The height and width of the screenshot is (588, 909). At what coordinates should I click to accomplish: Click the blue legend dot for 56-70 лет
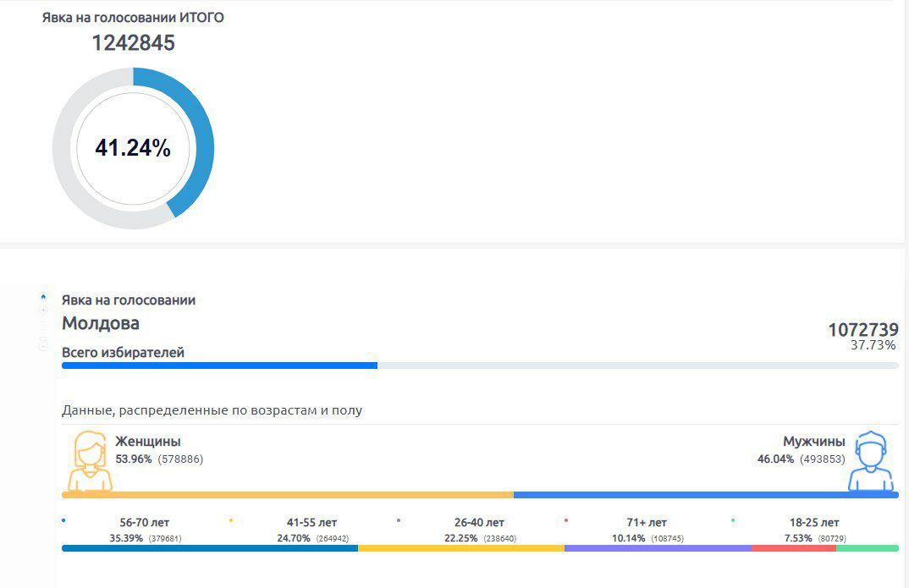(x=63, y=520)
